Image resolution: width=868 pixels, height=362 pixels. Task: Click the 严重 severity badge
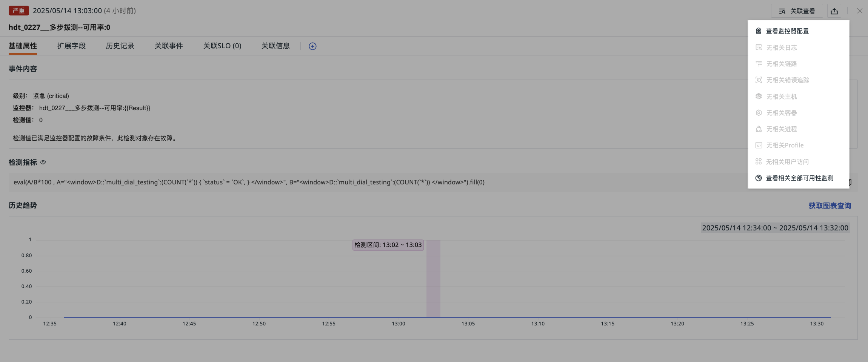(x=19, y=11)
